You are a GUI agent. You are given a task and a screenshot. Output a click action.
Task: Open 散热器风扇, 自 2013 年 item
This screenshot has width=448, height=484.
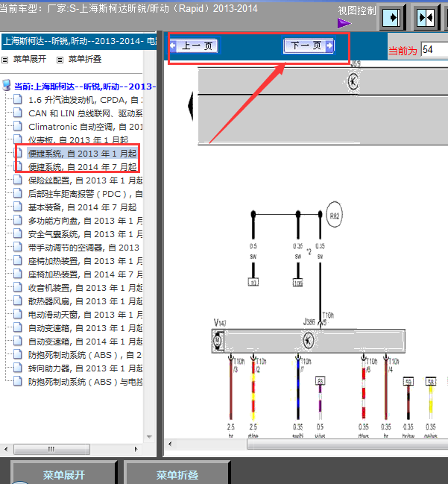pos(86,301)
